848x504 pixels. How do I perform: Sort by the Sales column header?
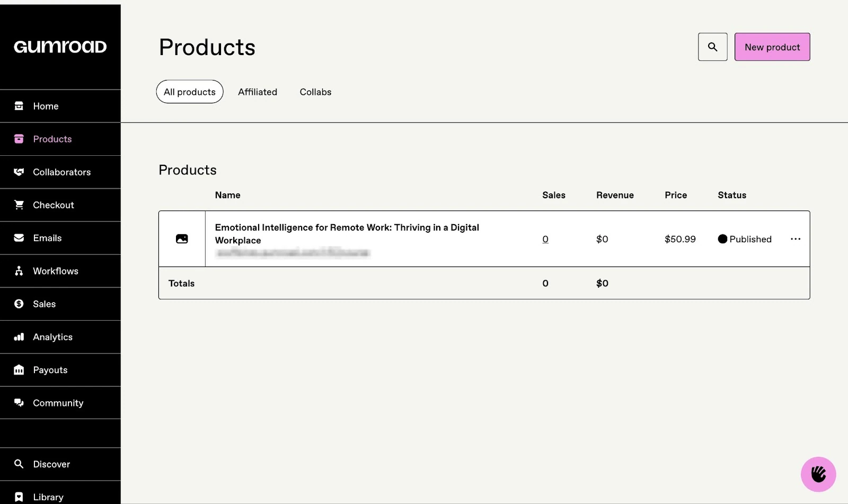(x=554, y=195)
